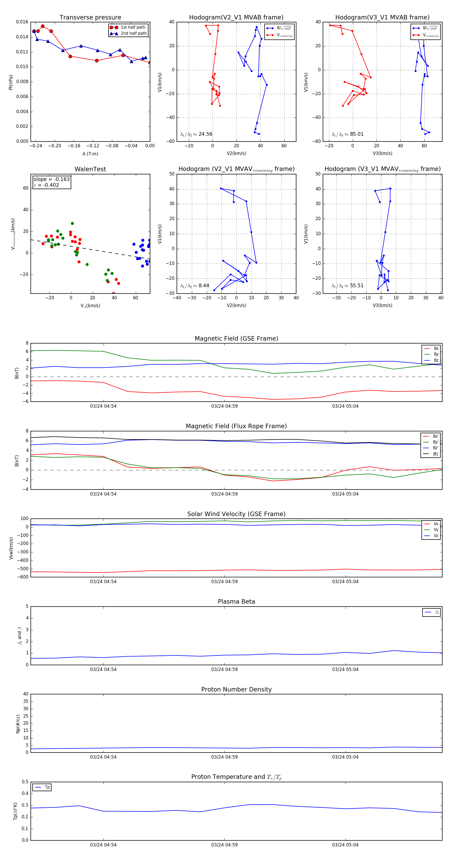Click the Tp legend in Proton Temperature panel

tap(42, 787)
